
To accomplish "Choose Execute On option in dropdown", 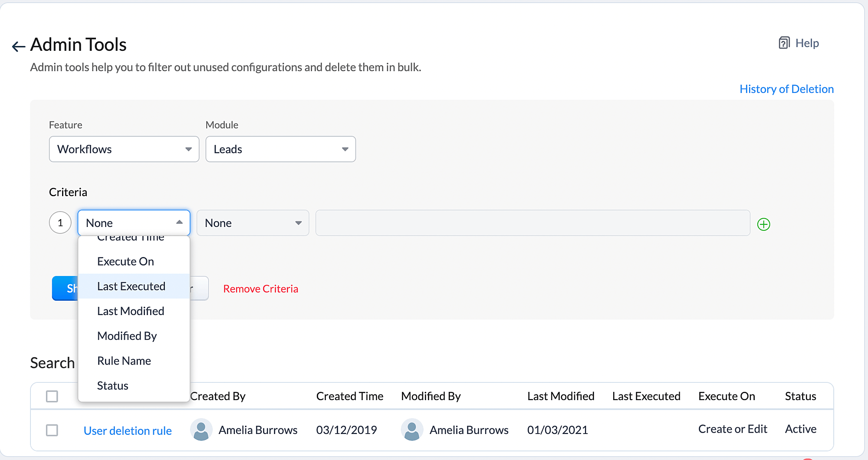I will coord(125,262).
